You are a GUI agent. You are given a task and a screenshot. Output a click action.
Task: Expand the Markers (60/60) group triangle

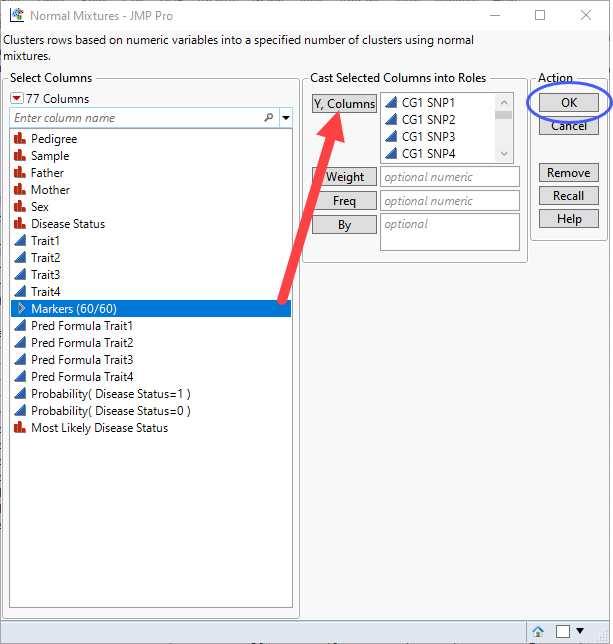(x=21, y=308)
